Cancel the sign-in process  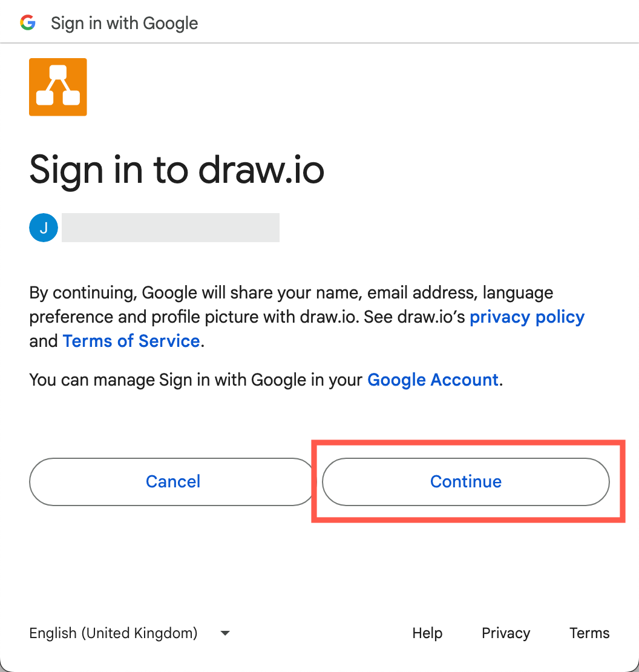[x=173, y=481]
